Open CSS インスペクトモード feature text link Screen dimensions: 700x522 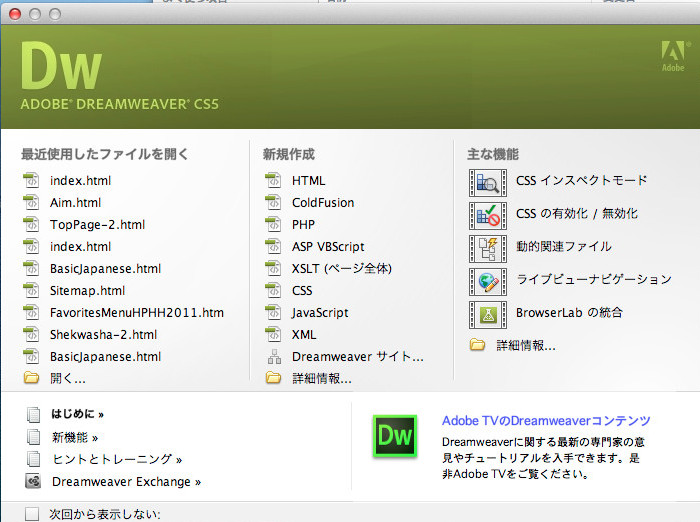coord(581,180)
